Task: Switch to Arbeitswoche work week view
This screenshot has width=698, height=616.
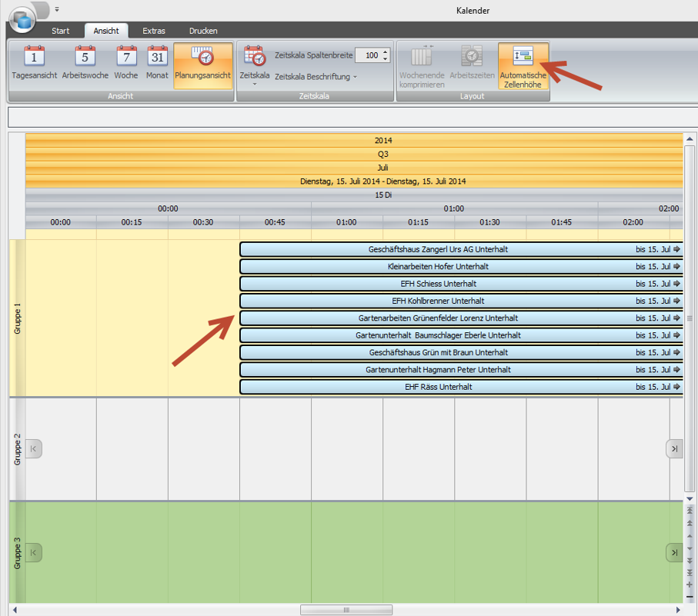Action: (x=85, y=63)
